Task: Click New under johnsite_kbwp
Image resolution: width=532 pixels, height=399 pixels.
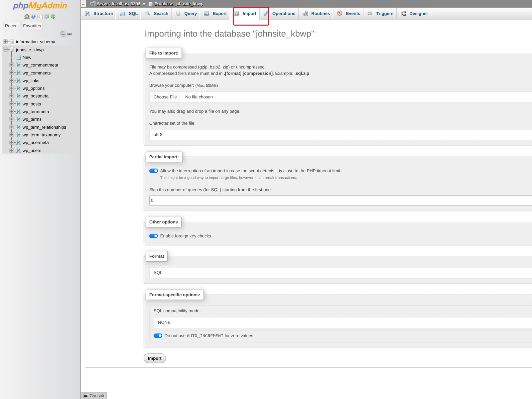Action: [27, 58]
